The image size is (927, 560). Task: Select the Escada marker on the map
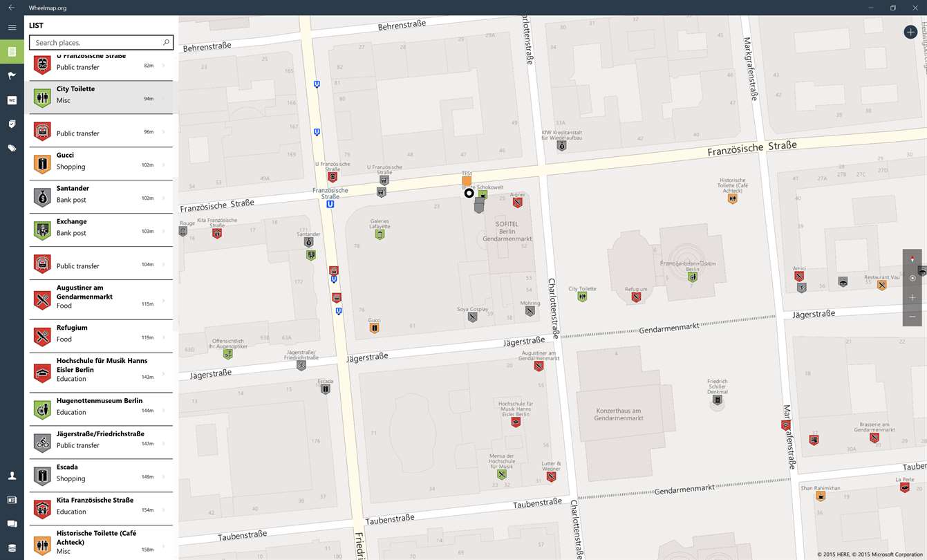pyautogui.click(x=325, y=389)
